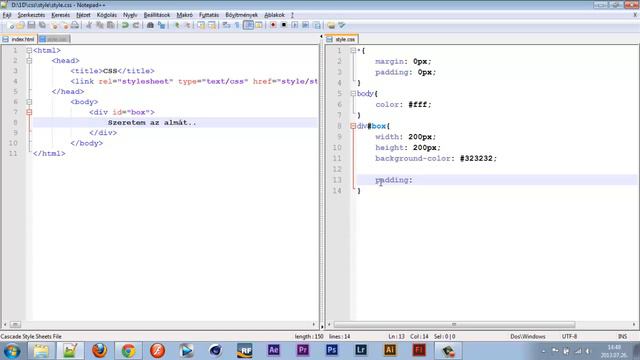This screenshot has width=640, height=360.
Task: Open the Fájl menu
Action: pos(7,15)
